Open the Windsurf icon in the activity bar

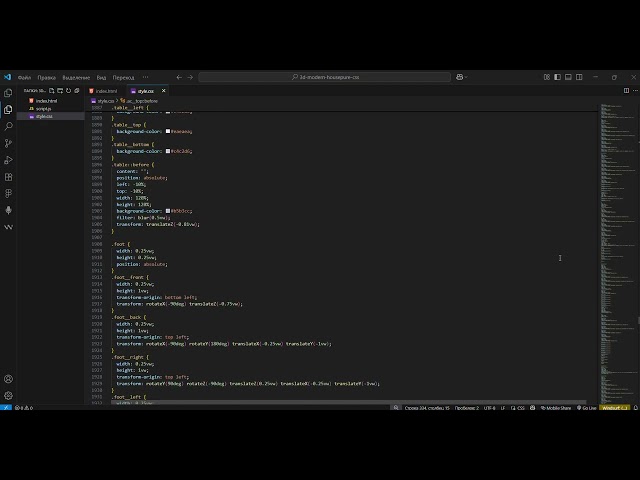[8, 227]
